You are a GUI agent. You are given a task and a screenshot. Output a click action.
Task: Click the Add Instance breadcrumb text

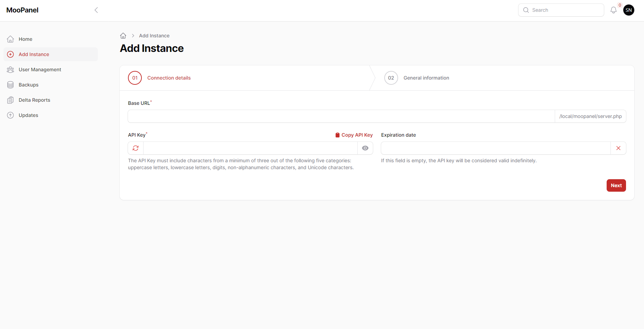coord(154,36)
